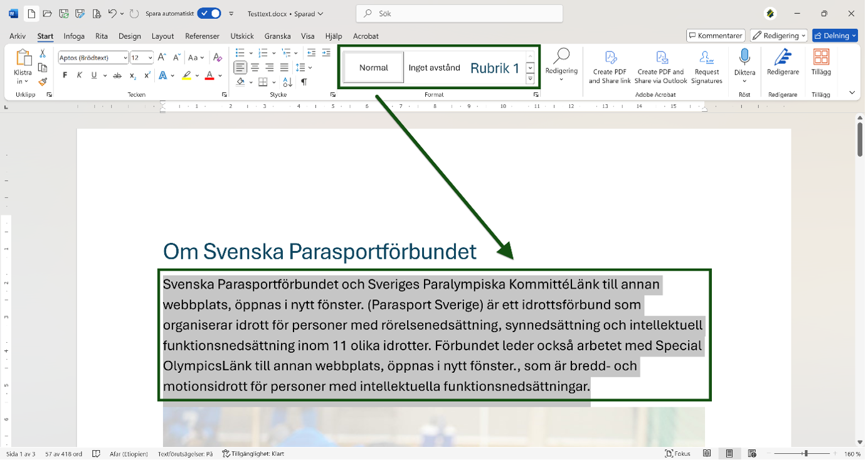
Task: Click Request Signatures in Adobe Acrobat
Action: pos(707,67)
